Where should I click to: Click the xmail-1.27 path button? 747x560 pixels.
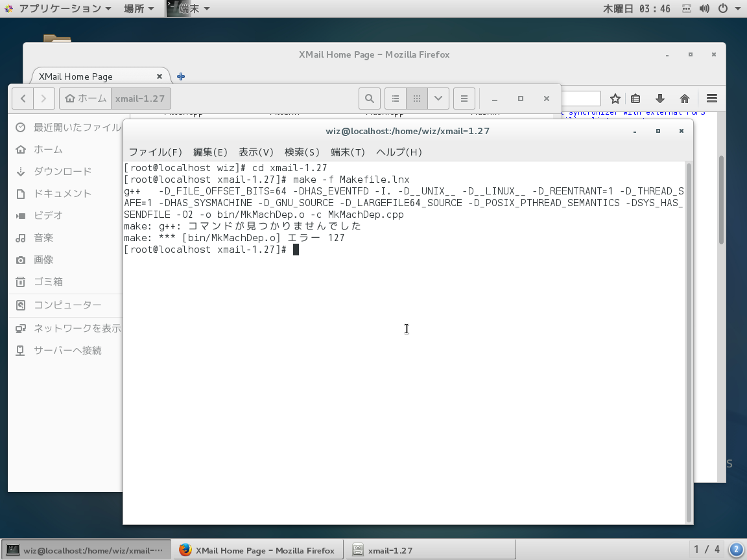pyautogui.click(x=141, y=99)
